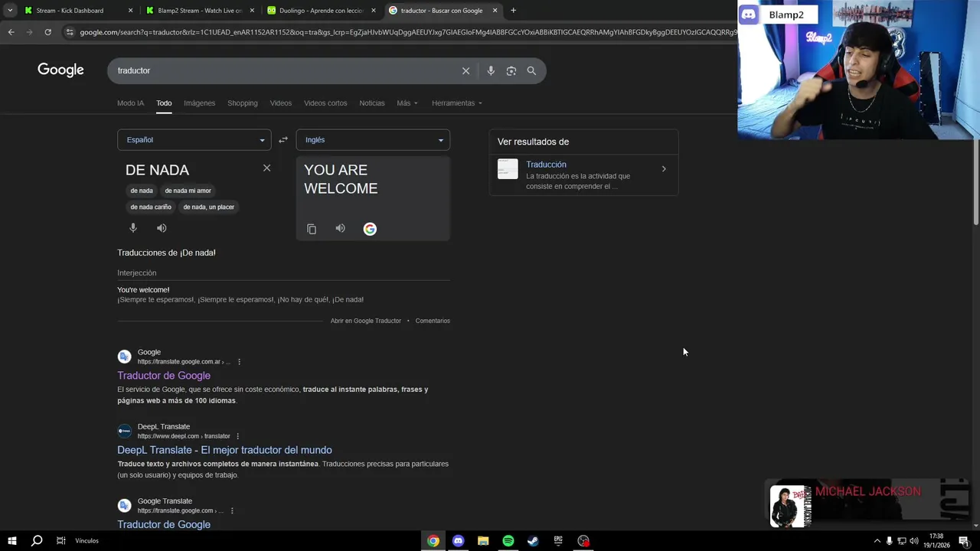980x551 pixels.
Task: Open File Explorer from taskbar
Action: tap(483, 541)
